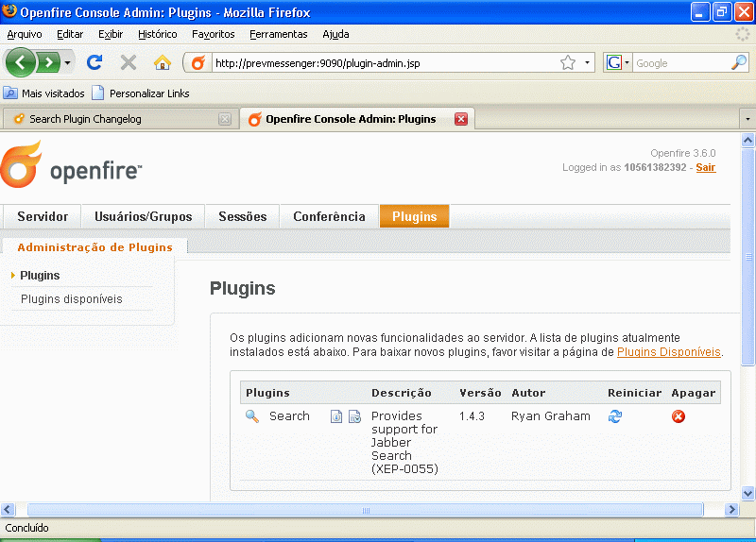Open the Search plugin changelog icon
The image size is (756, 542).
click(354, 416)
